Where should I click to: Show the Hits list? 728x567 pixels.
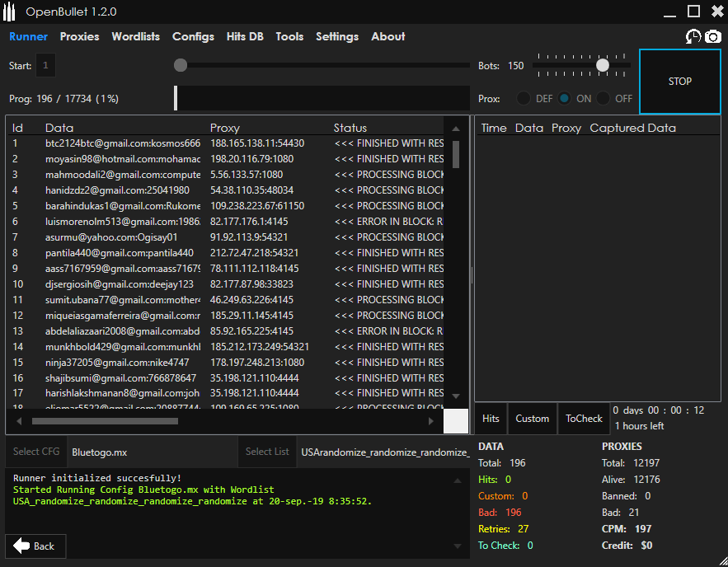pos(491,419)
